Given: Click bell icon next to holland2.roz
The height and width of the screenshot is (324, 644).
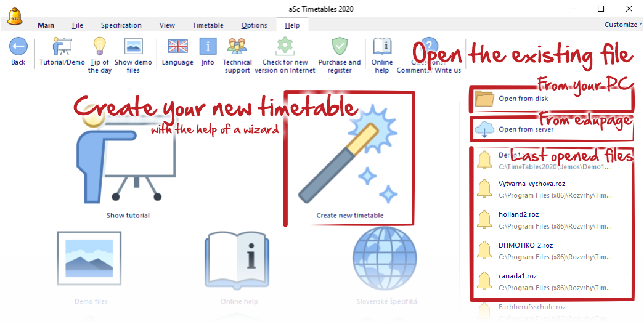Looking at the screenshot, I should tap(484, 220).
